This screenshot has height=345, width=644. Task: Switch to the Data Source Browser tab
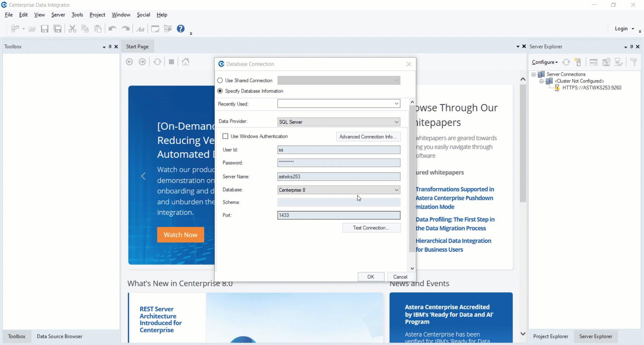click(x=59, y=336)
